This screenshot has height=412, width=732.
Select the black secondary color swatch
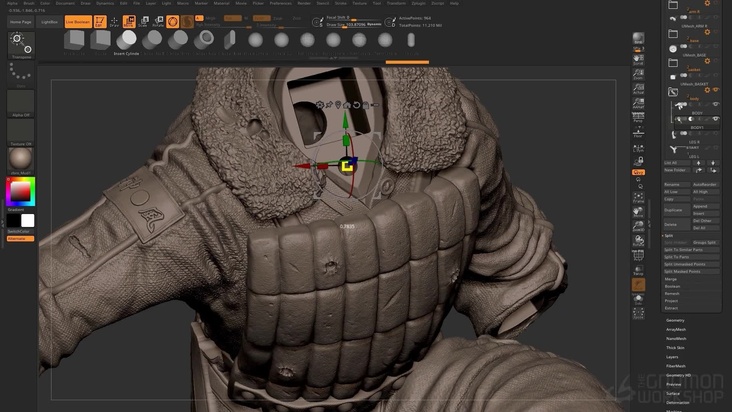14,221
